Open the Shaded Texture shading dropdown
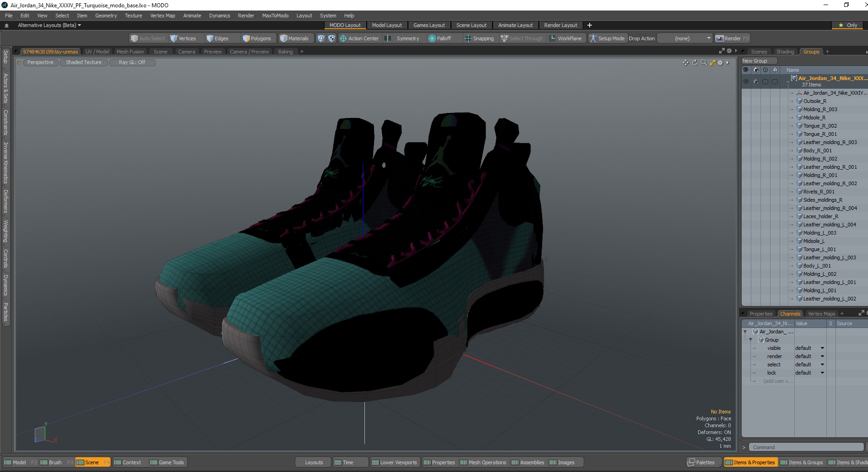This screenshot has width=868, height=472. pos(84,63)
